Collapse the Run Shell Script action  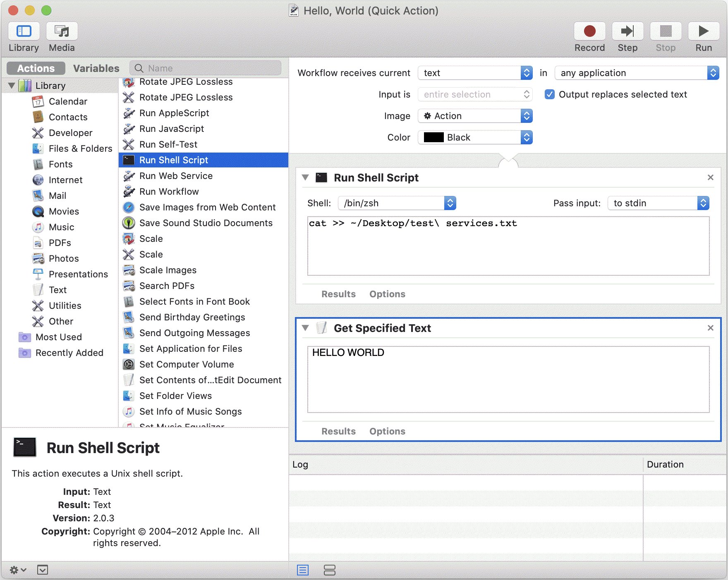(305, 178)
